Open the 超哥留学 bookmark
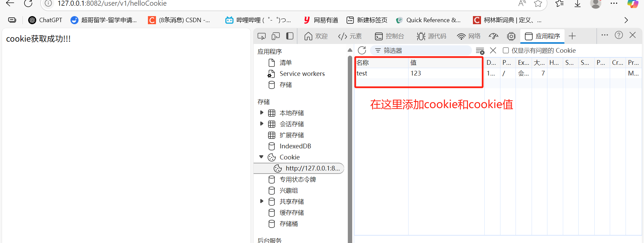 tap(104, 20)
